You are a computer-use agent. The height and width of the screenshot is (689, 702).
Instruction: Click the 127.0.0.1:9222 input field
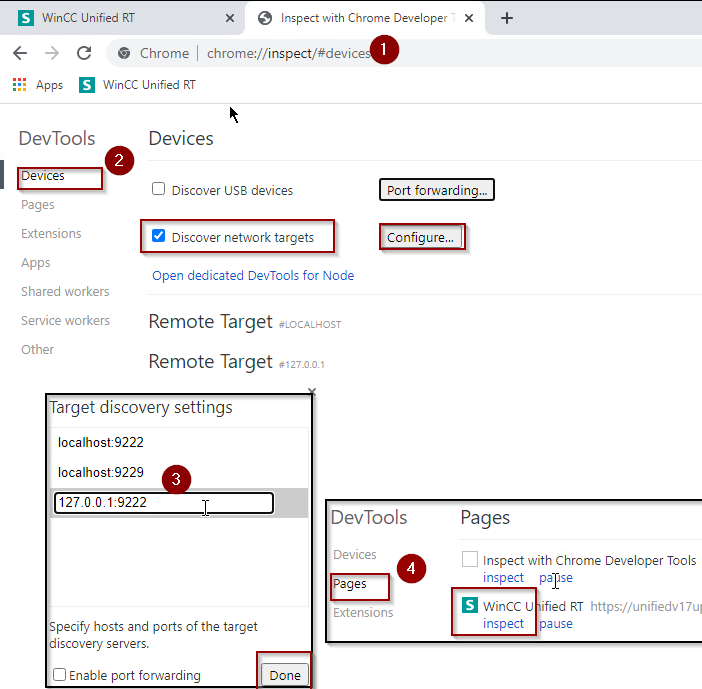(x=164, y=503)
